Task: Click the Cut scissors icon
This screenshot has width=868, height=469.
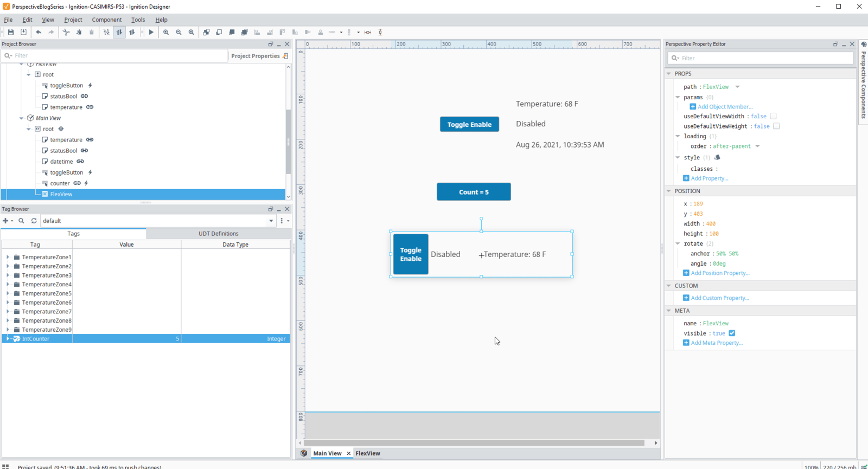Action: click(x=66, y=33)
